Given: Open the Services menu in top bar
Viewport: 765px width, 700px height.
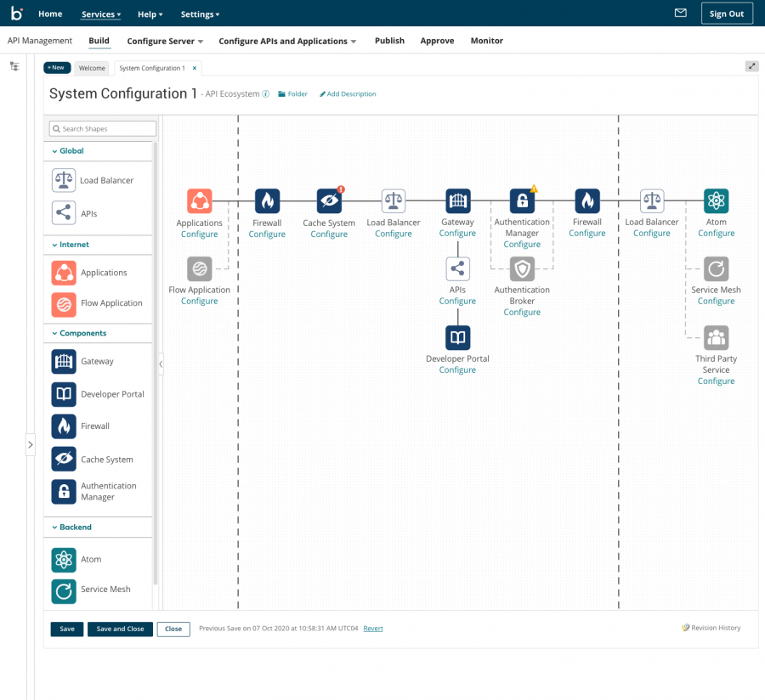Looking at the screenshot, I should pyautogui.click(x=101, y=14).
